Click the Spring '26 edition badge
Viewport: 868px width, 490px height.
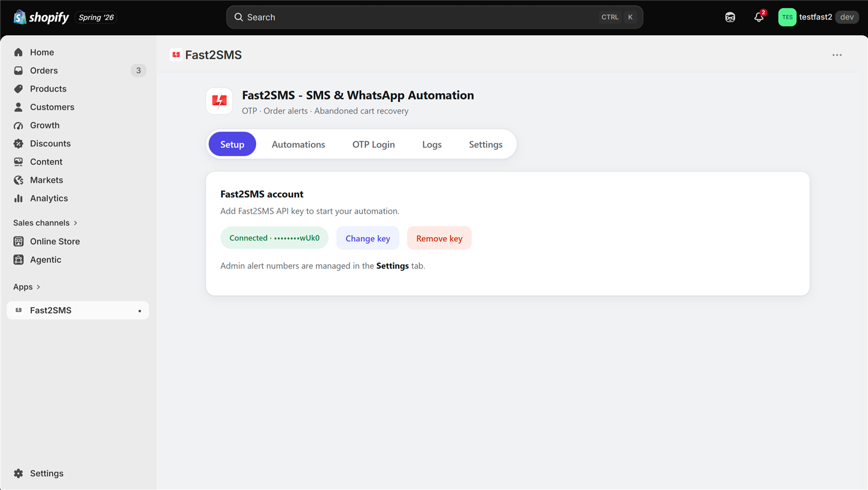[x=96, y=17]
